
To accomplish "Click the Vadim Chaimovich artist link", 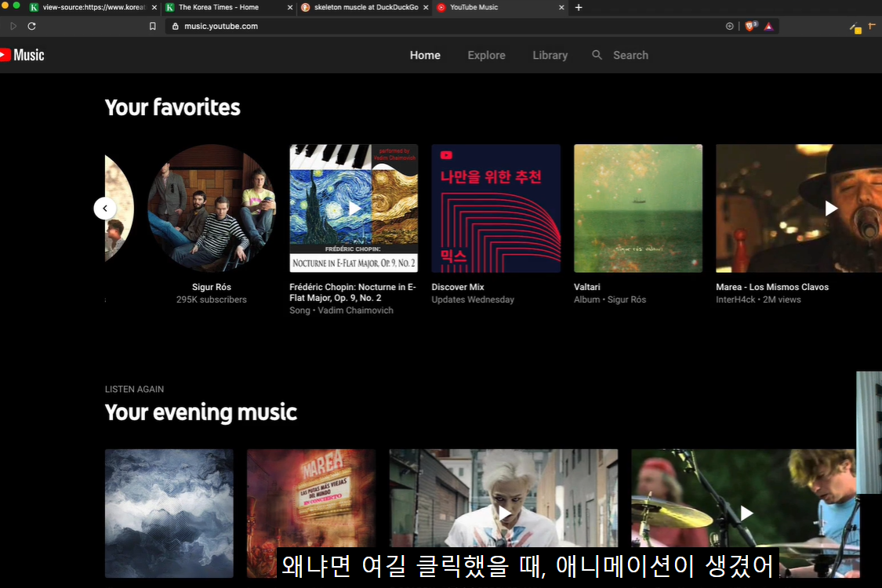I will tap(355, 310).
